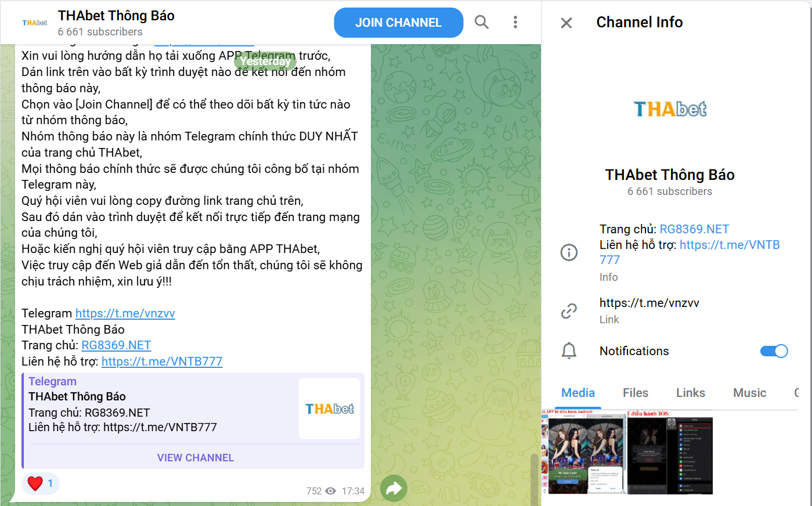Click the Notifications label

(x=634, y=351)
